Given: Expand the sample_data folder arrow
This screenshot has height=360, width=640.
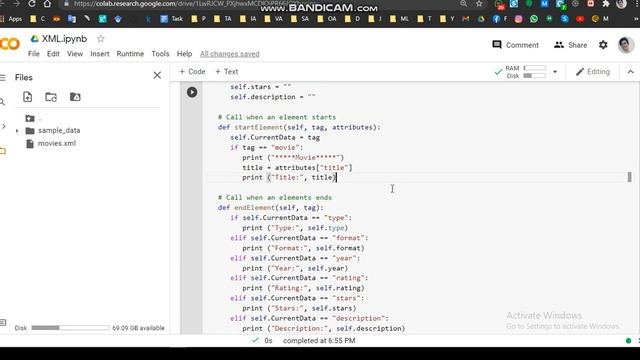Looking at the screenshot, I should click(17, 131).
